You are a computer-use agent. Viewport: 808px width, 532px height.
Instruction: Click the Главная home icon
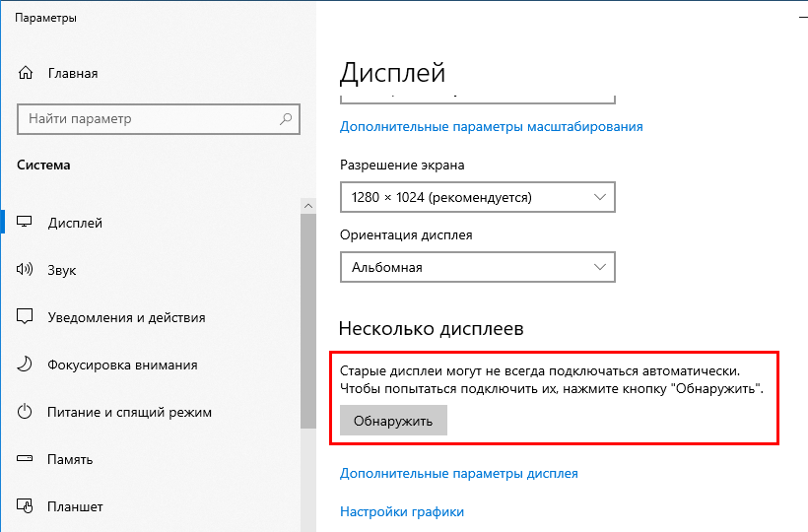[27, 74]
